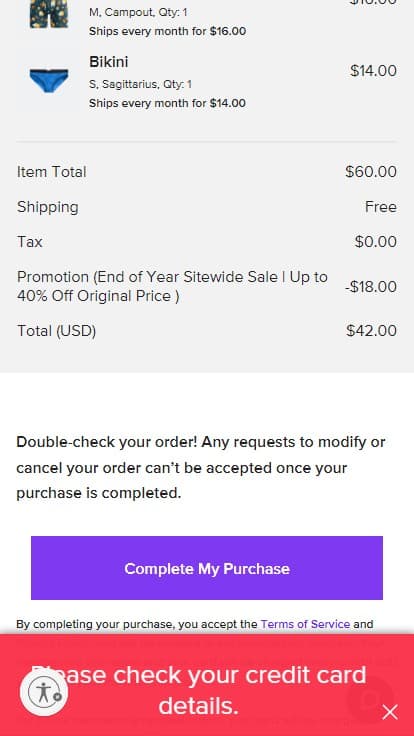The image size is (414, 736).
Task: Click the Bikini product title
Action: pos(108,62)
